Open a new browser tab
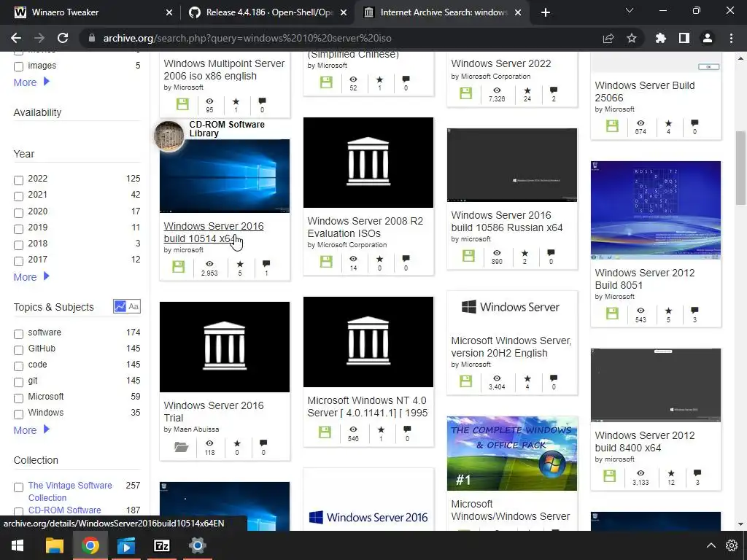This screenshot has height=560, width=747. click(546, 12)
